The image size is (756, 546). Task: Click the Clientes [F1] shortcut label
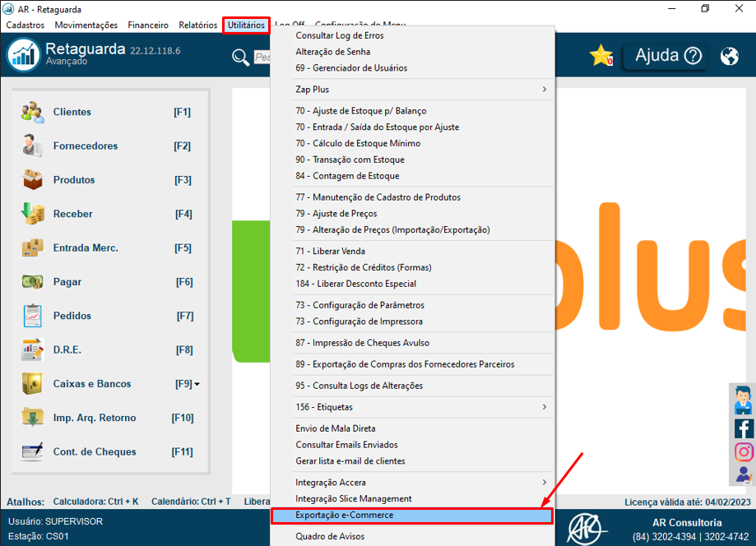click(183, 112)
